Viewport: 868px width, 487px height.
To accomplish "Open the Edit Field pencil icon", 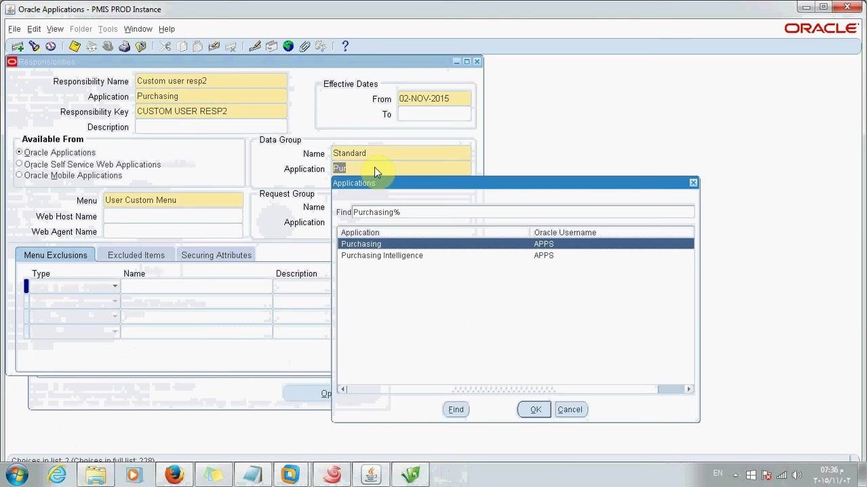I will pyautogui.click(x=255, y=46).
